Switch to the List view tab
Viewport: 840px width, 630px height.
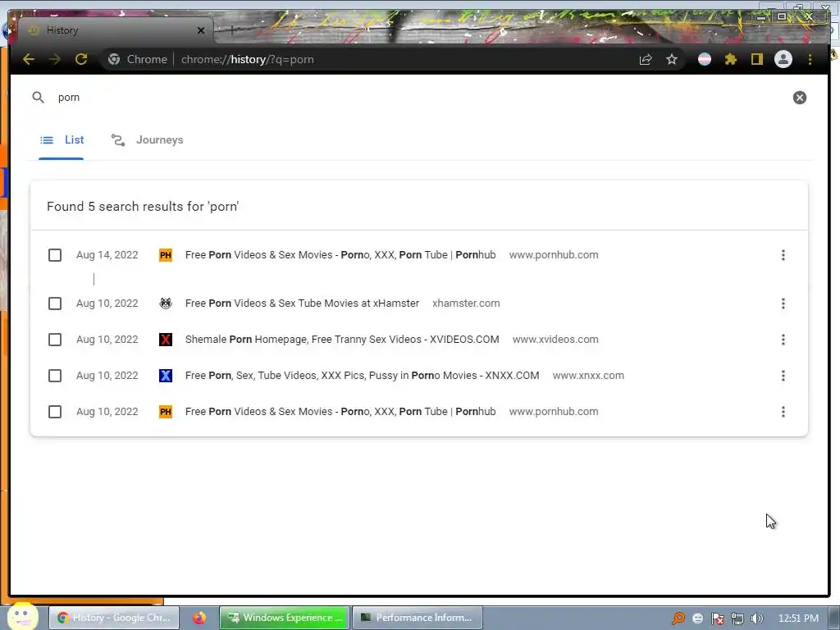(62, 140)
